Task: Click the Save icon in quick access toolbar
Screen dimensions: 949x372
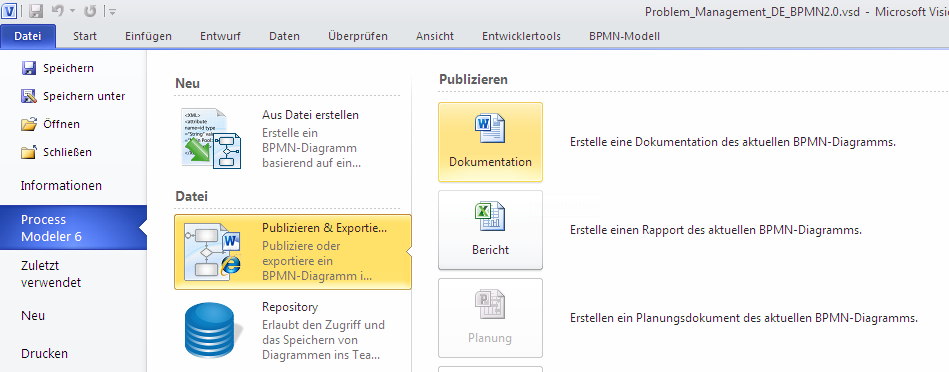Action: [36, 11]
